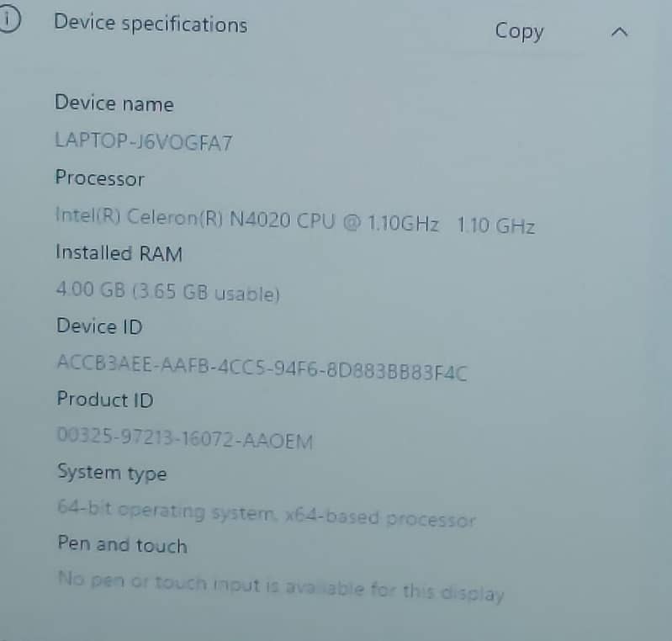Collapse the Device specifications section chevron

(x=619, y=33)
